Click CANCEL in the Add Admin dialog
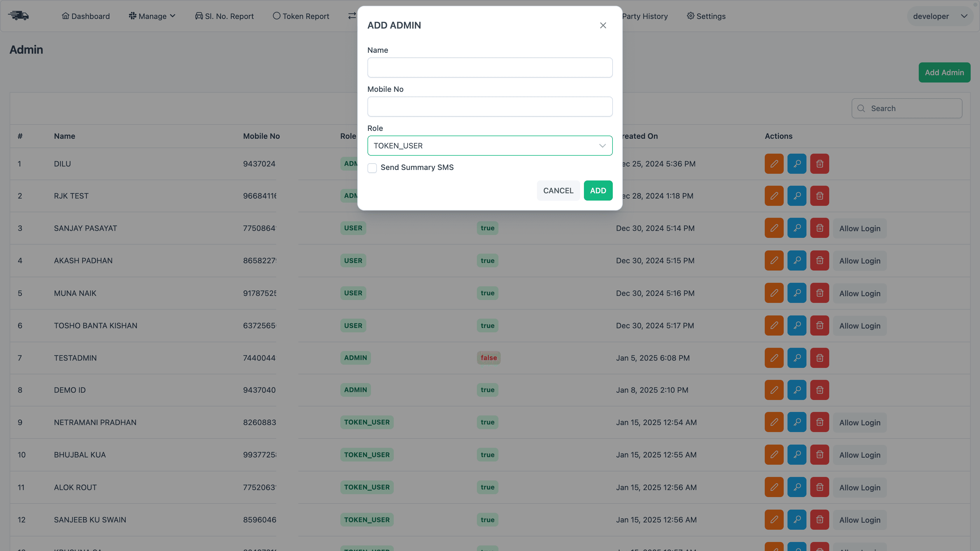The height and width of the screenshot is (551, 980). pos(558,190)
